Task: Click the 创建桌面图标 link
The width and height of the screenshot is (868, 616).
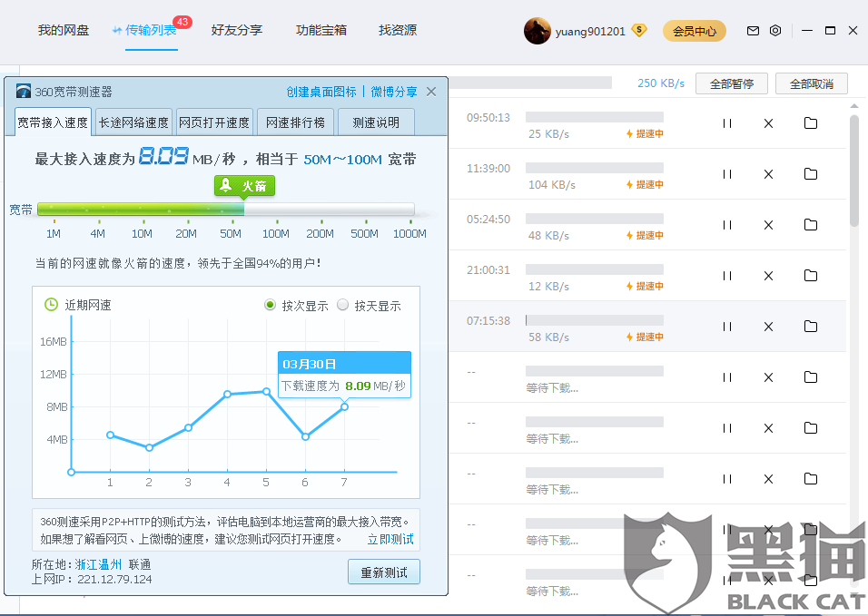Action: point(321,92)
